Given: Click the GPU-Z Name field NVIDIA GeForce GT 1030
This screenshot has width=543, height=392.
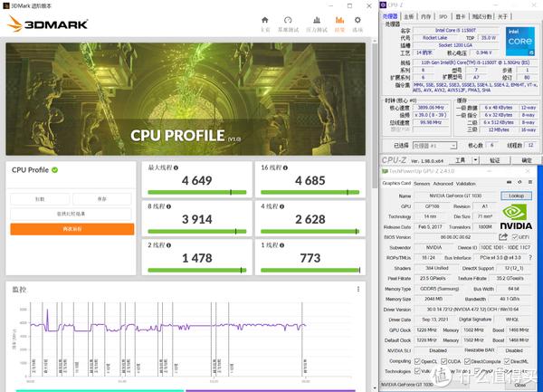Looking at the screenshot, I should point(455,196).
